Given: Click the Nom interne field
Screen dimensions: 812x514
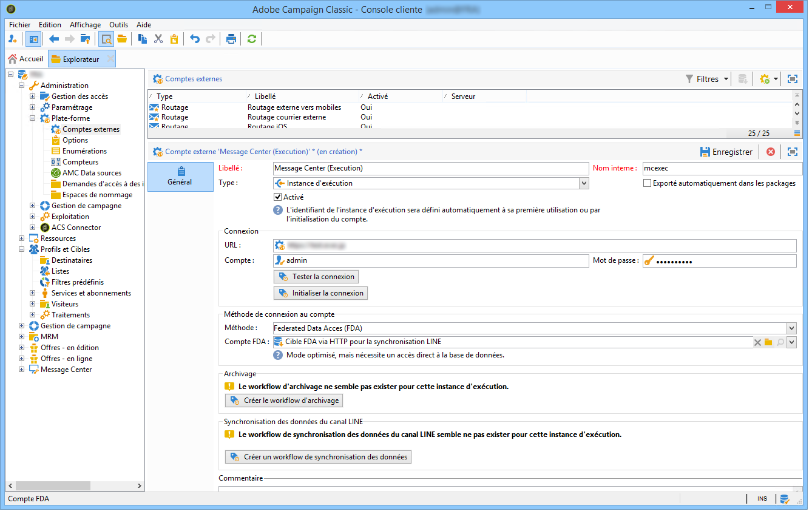Looking at the screenshot, I should point(722,169).
